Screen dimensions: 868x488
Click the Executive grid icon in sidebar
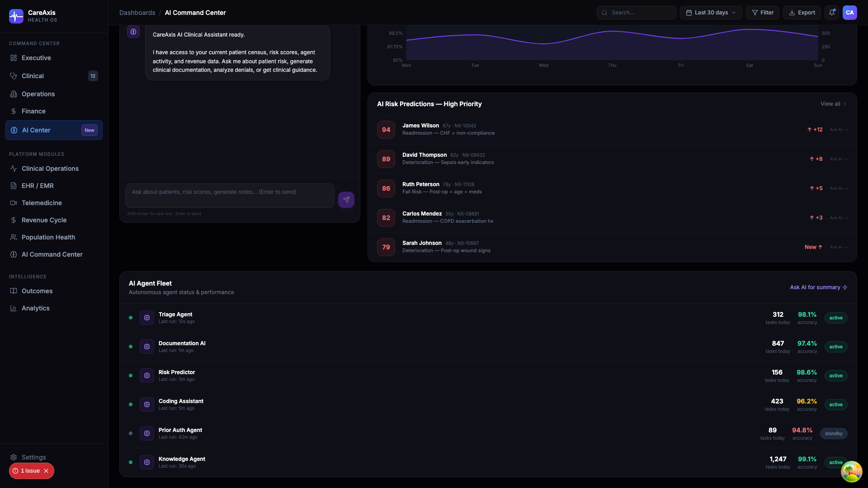[14, 58]
